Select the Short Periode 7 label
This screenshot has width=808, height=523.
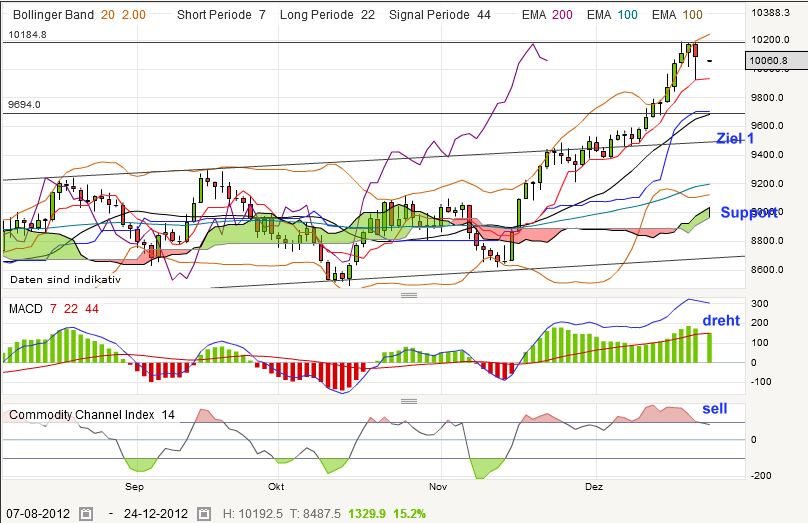pos(221,15)
